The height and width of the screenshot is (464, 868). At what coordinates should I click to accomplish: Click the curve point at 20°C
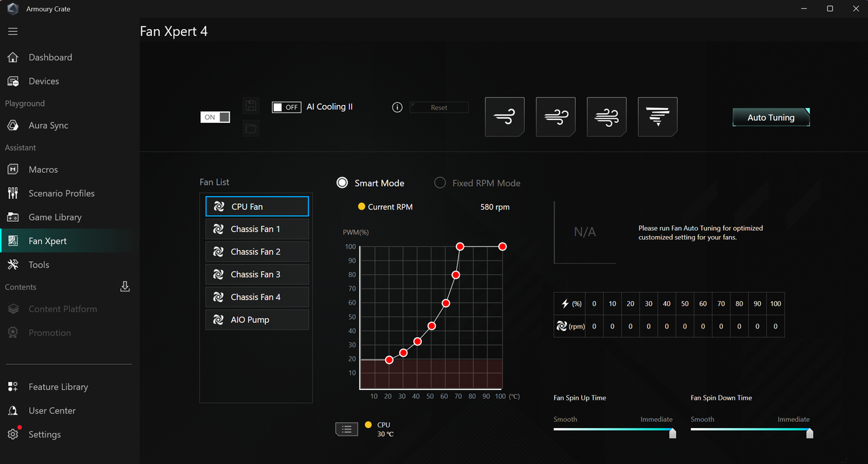tap(389, 360)
